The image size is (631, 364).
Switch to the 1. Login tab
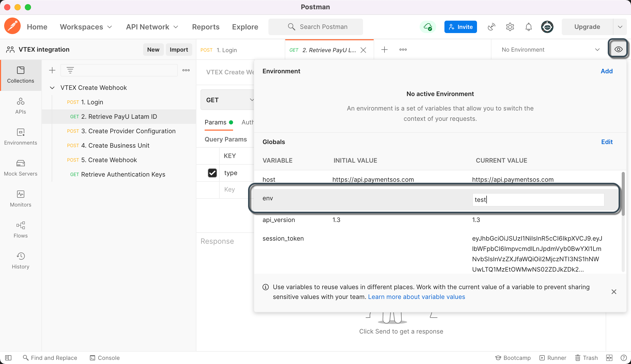point(241,50)
